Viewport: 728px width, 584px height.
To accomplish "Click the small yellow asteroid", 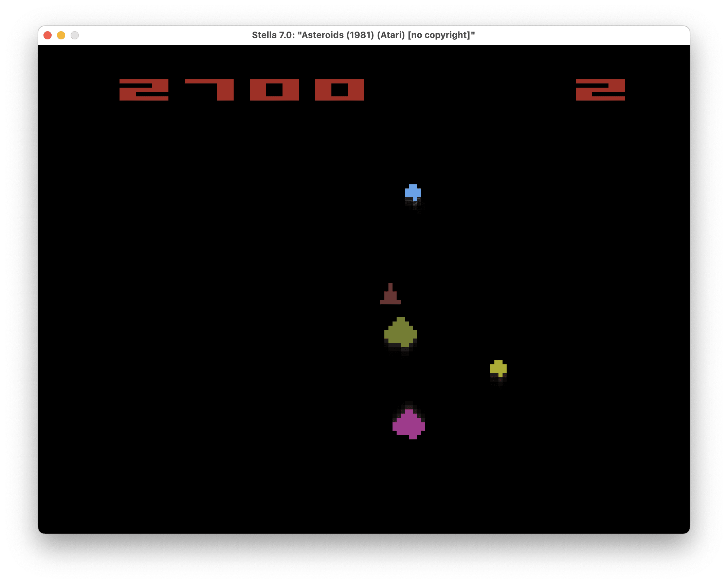I will [498, 368].
